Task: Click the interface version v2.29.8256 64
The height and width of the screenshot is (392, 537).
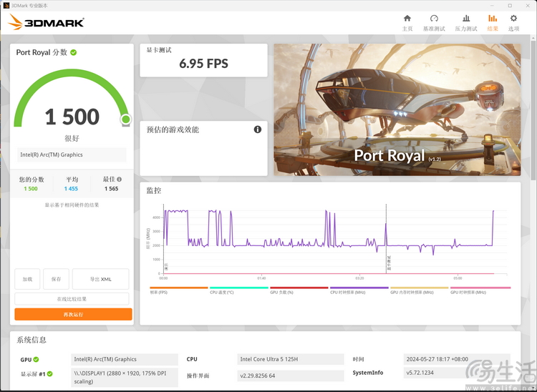Action: (291, 376)
